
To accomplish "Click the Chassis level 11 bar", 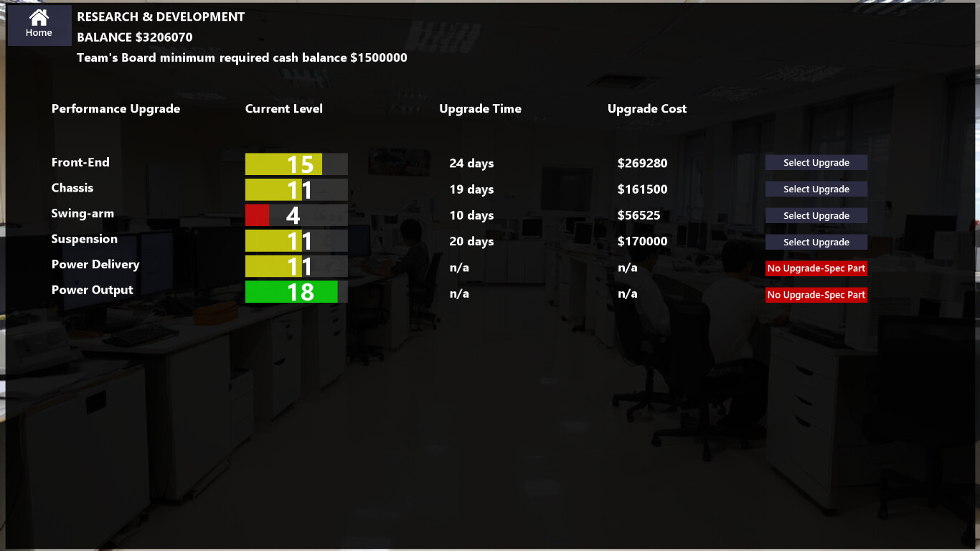I will pos(296,189).
